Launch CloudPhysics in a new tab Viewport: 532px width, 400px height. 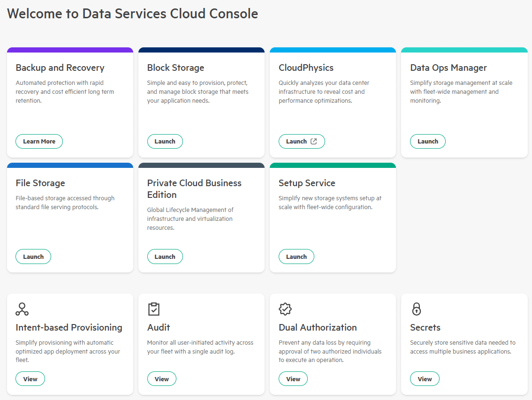[302, 141]
